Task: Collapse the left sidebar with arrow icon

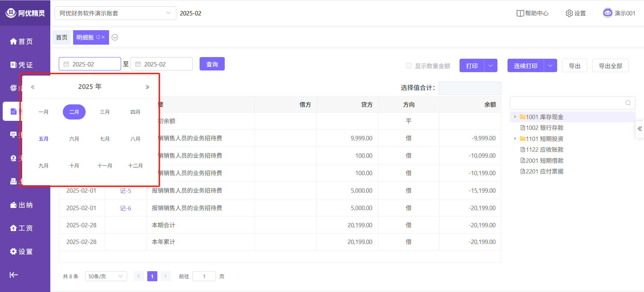Action: 14,275
